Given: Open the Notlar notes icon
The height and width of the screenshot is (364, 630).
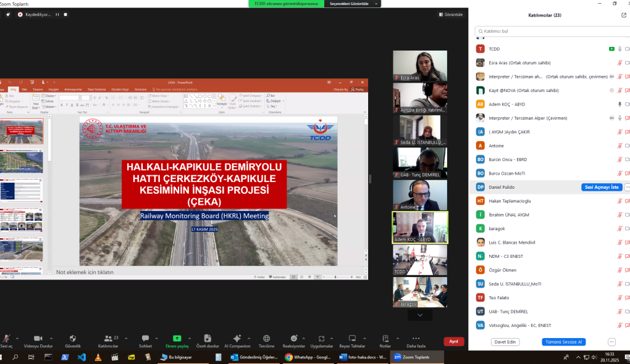Looking at the screenshot, I should pos(385,339).
